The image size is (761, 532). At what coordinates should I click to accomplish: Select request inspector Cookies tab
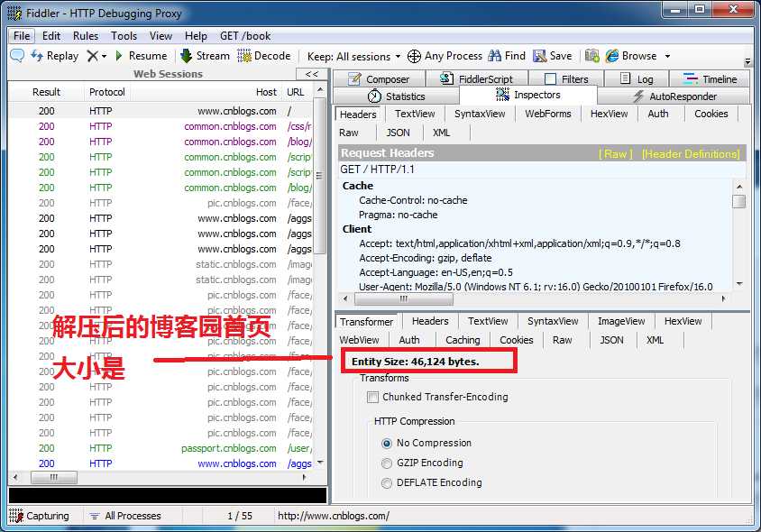[711, 114]
